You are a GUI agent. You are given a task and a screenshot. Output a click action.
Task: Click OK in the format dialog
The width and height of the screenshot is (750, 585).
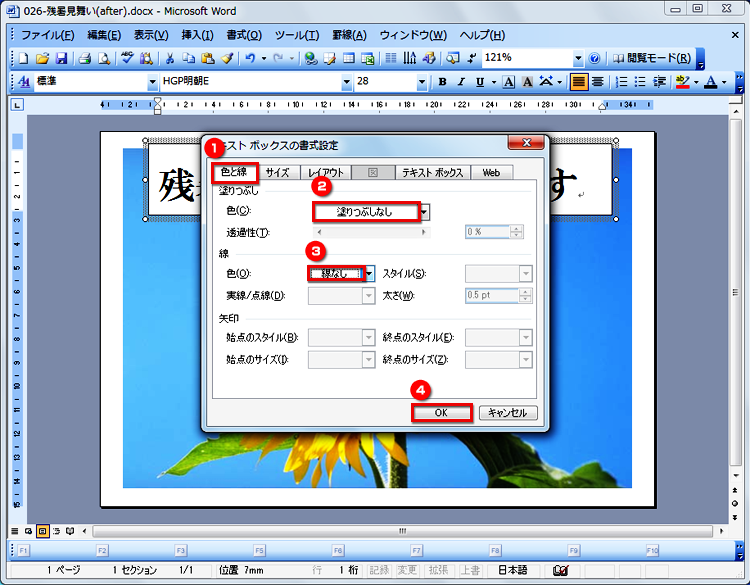pos(441,413)
